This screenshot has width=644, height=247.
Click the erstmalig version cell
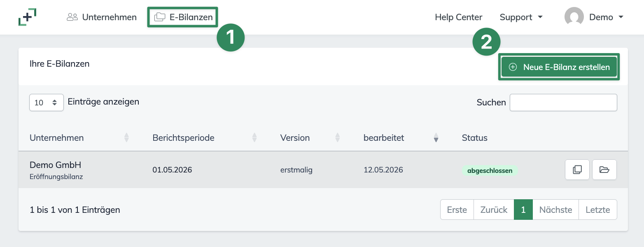coord(296,170)
